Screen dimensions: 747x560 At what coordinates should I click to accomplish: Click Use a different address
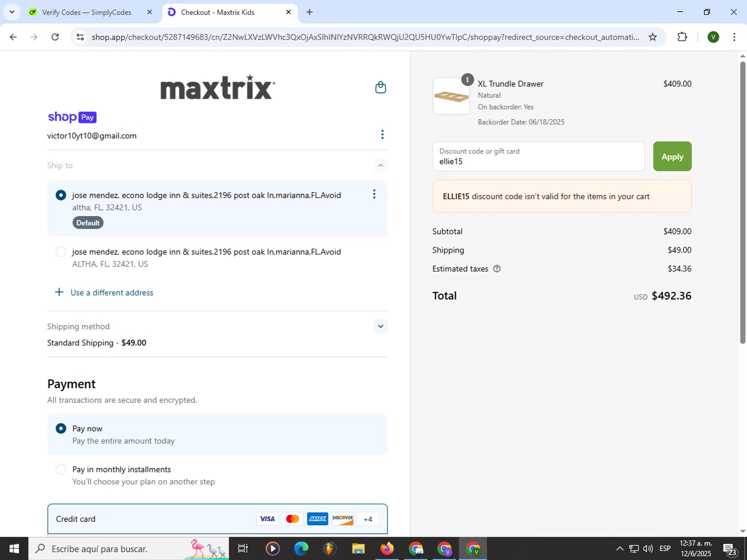112,293
